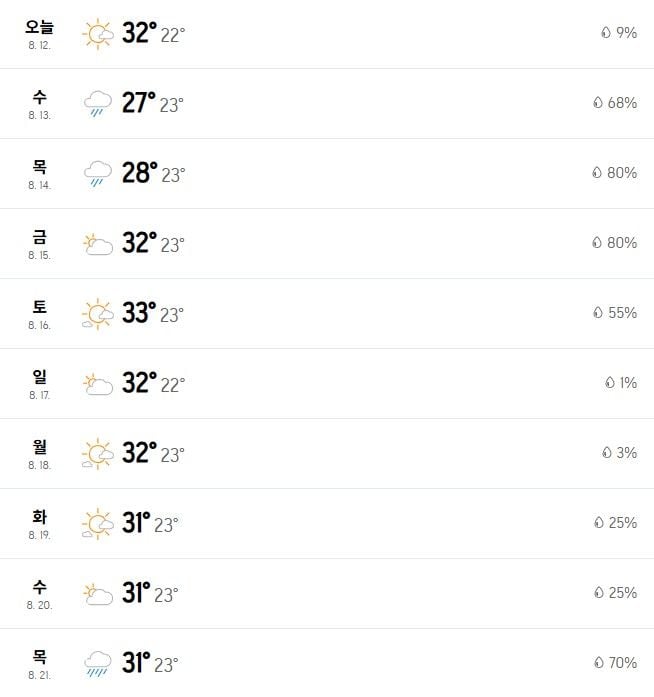Viewport: 654px width, 697px height.
Task: Click the sun icon on 월 8.18 row
Action: 98,454
